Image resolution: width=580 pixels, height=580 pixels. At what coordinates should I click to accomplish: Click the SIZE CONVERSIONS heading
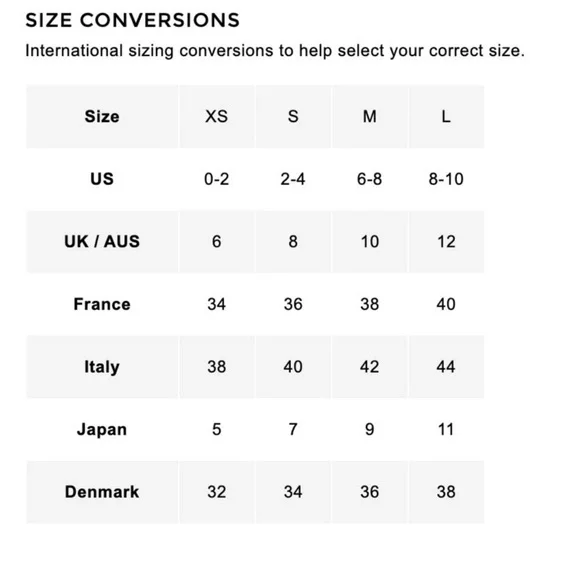(x=132, y=20)
